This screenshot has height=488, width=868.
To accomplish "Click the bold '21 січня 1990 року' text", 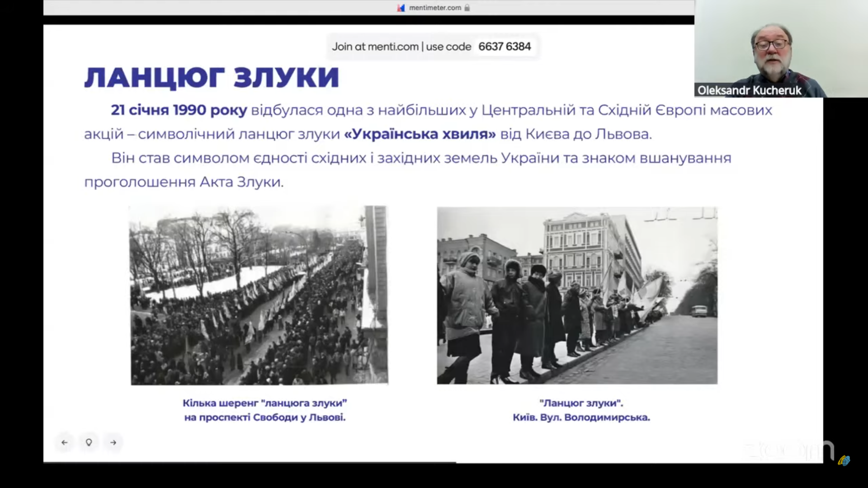I will click(179, 110).
